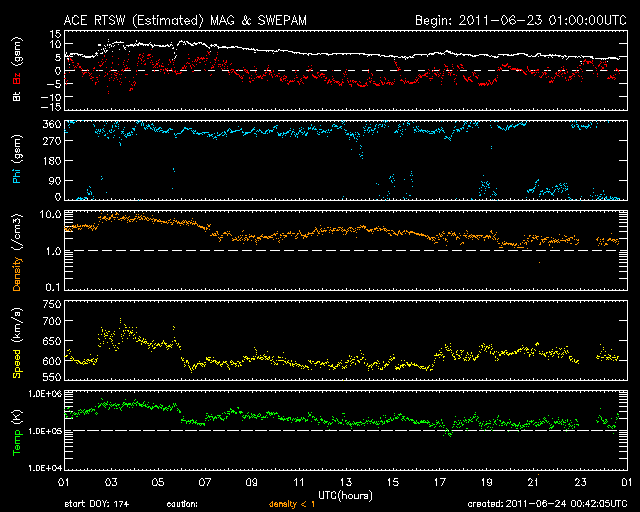Click the start DOY: 174 text
This screenshot has width=640, height=512.
click(x=97, y=504)
